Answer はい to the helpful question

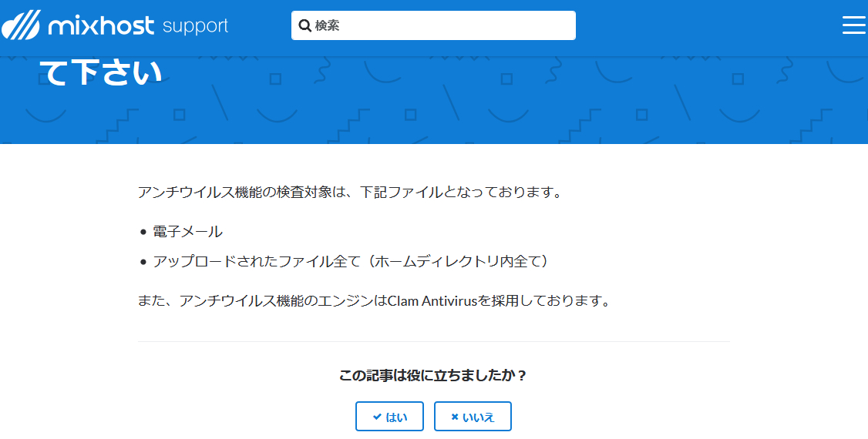(x=389, y=417)
